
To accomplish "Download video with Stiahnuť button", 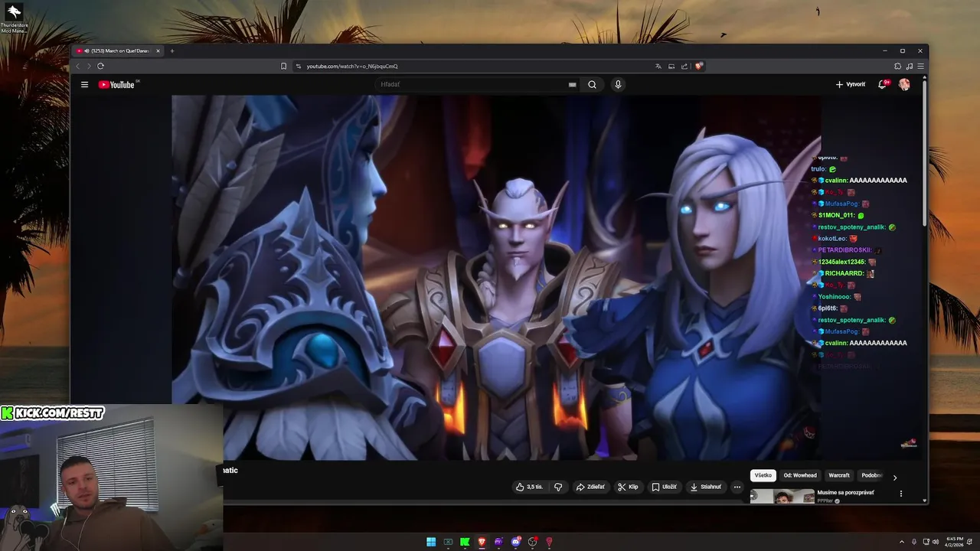I will (x=705, y=487).
